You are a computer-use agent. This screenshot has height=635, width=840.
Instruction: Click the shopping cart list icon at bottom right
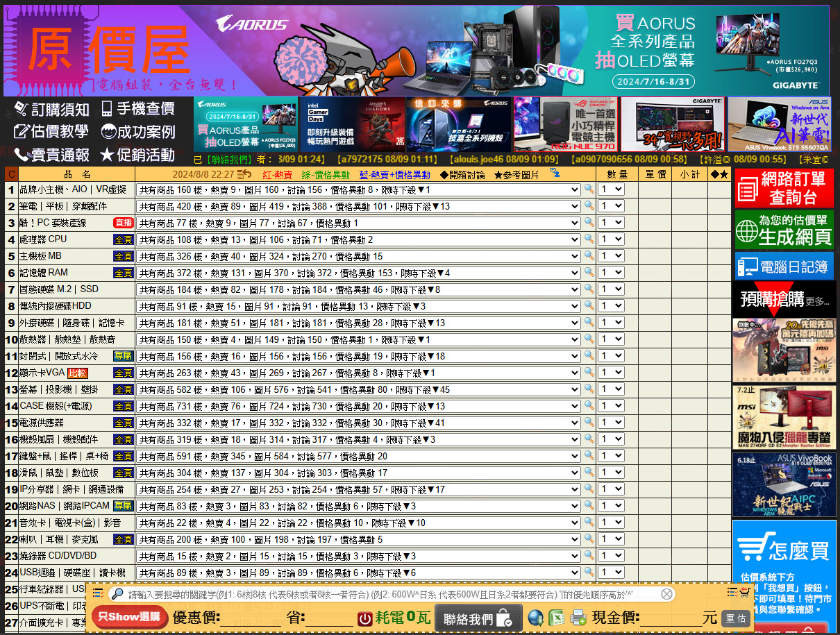tap(744, 592)
